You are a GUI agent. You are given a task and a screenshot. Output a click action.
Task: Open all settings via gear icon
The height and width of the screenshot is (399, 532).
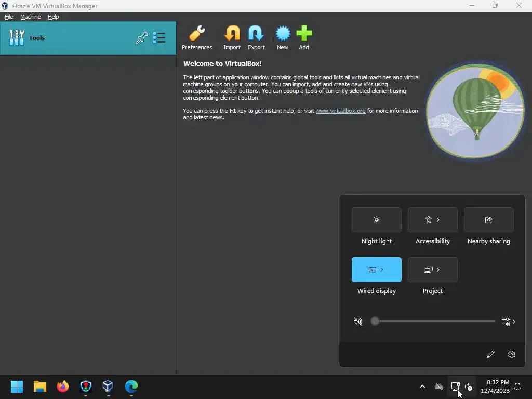(512, 354)
